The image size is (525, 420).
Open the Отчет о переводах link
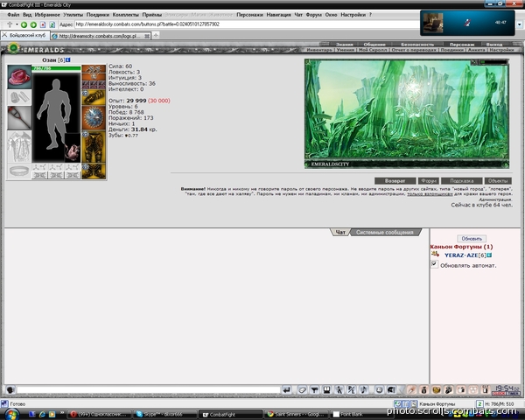point(414,50)
